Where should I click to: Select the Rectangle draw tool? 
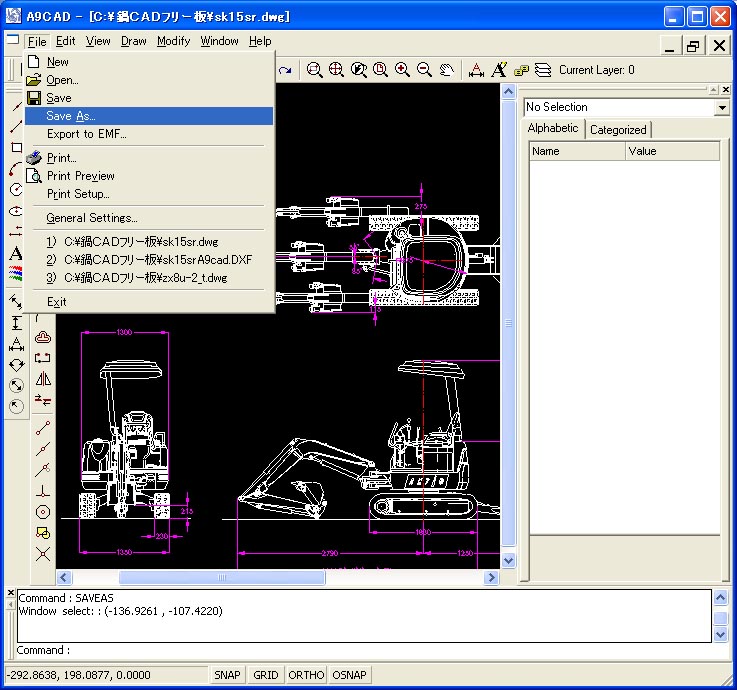(16, 148)
